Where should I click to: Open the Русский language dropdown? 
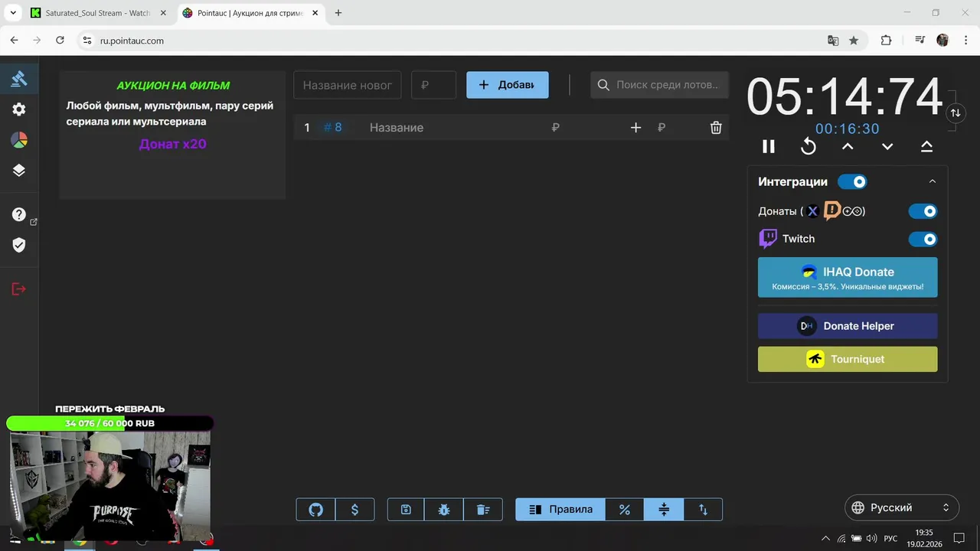(x=902, y=507)
